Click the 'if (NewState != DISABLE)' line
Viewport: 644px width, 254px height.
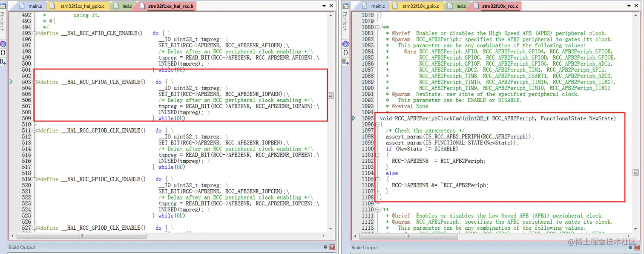point(422,149)
